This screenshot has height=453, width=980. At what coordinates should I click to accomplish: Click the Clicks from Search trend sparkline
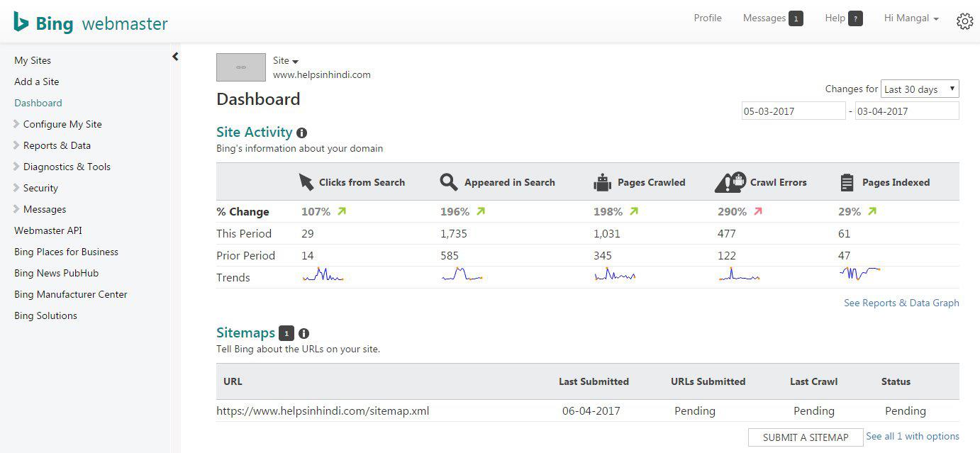(323, 275)
